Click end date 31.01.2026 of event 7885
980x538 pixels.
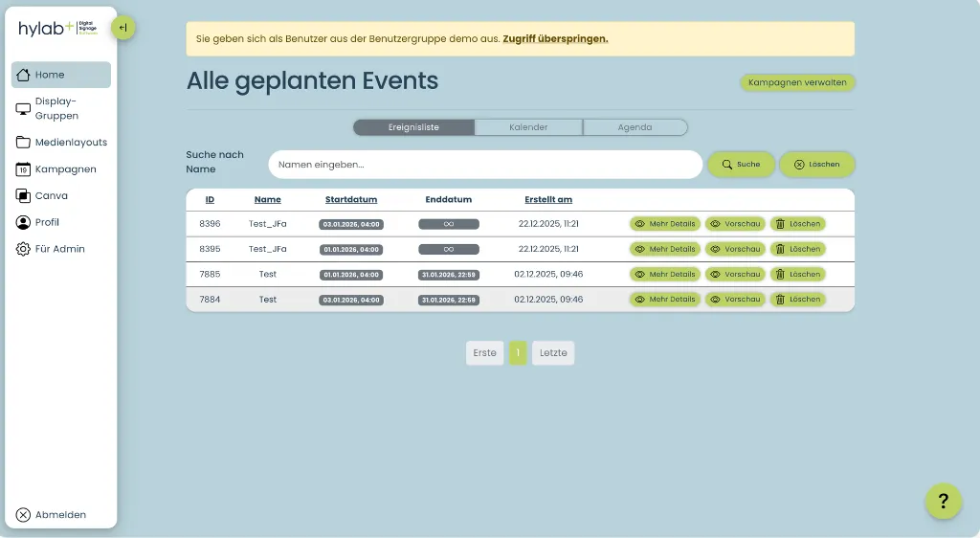449,275
